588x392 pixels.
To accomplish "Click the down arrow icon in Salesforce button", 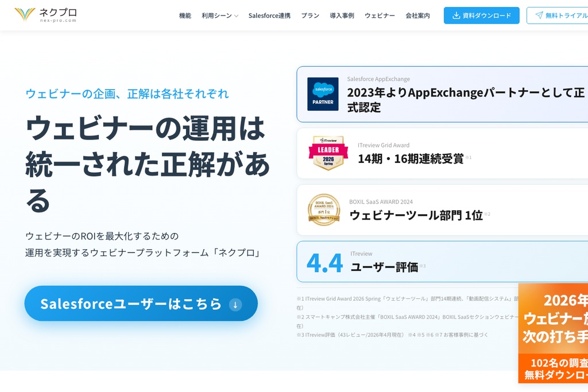I will (235, 304).
